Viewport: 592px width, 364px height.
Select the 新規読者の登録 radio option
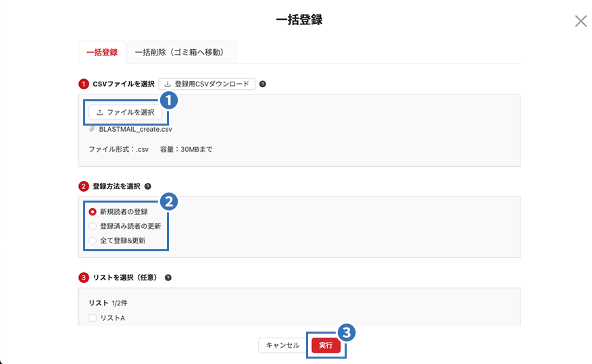[93, 211]
